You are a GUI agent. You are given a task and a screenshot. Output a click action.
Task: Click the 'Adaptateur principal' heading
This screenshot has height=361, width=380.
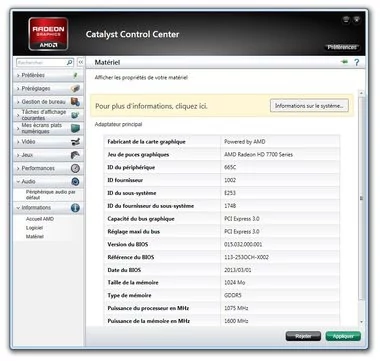click(118, 124)
